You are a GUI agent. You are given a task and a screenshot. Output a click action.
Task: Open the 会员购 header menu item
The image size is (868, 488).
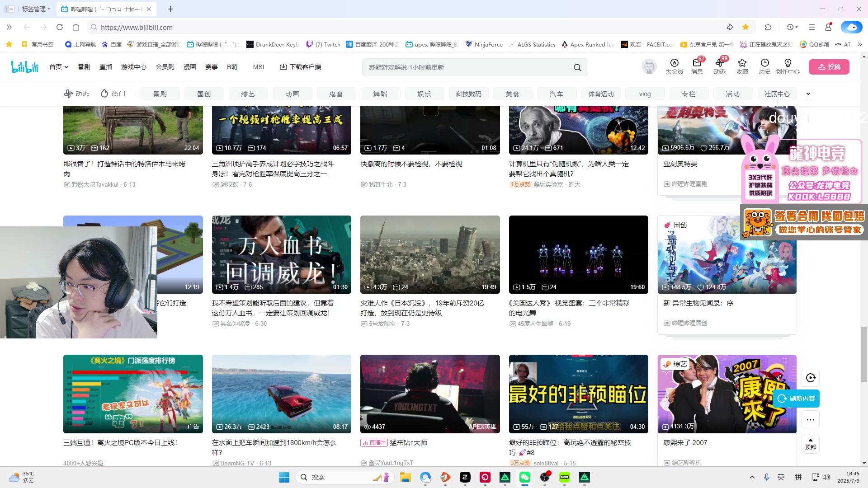click(165, 67)
